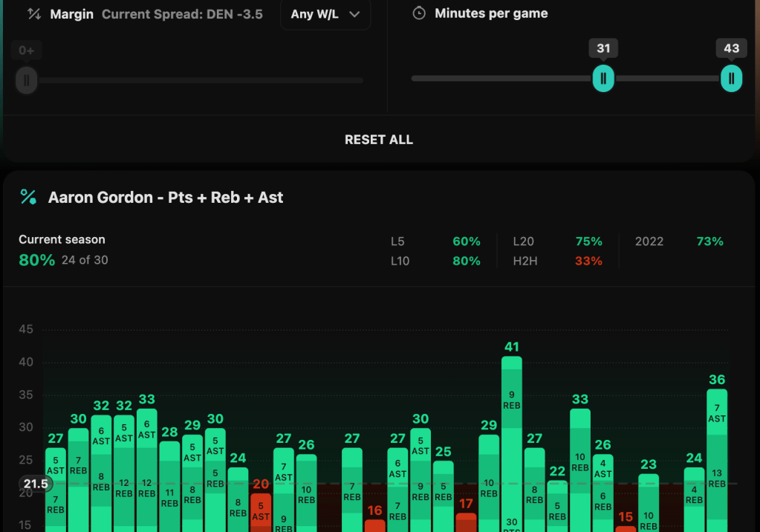
Task: Click the tallest green bar labeled 41
Action: coord(512,446)
